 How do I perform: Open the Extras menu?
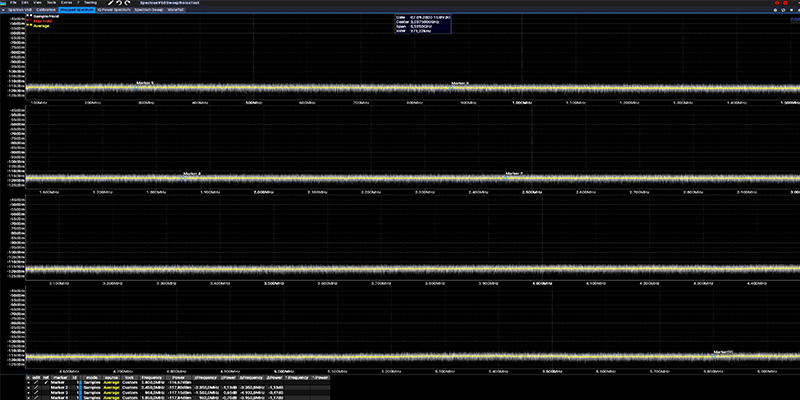(x=66, y=3)
